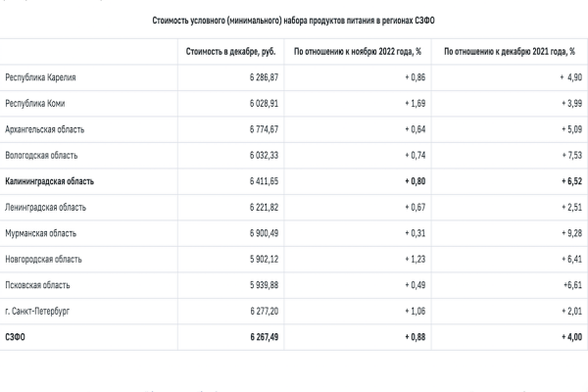Click the ноябрю 2022 года column header
The height and width of the screenshot is (392, 588).
[358, 51]
